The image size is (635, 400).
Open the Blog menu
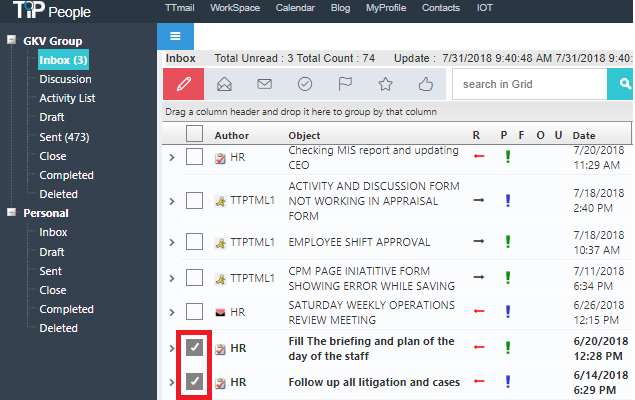pos(340,8)
